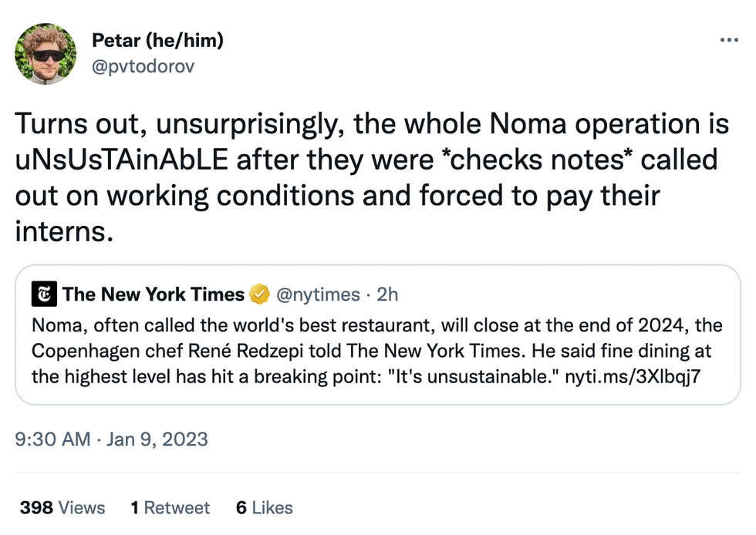Click the New York Times logo icon
This screenshot has height=535, width=756.
pyautogui.click(x=44, y=294)
